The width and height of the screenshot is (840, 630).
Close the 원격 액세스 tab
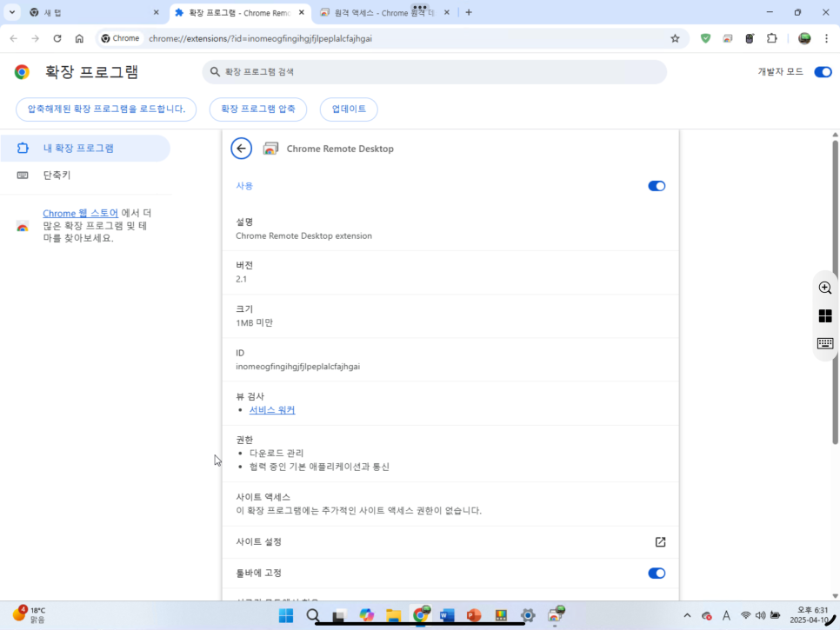[x=447, y=12]
